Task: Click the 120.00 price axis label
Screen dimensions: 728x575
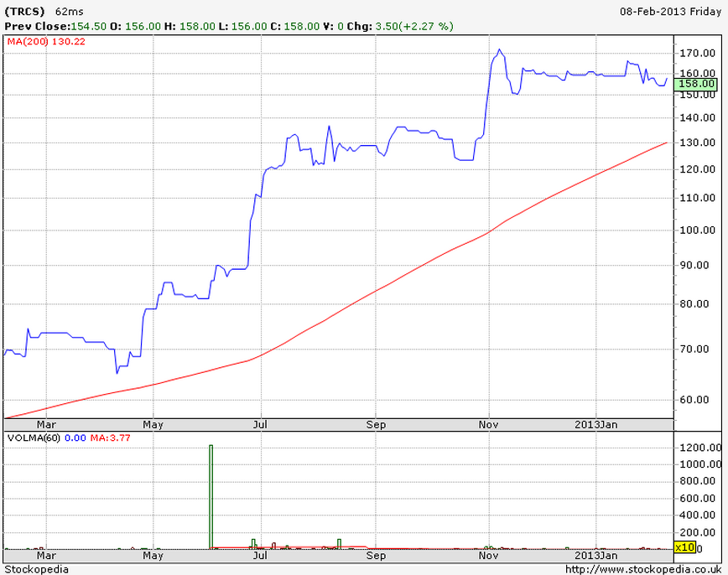Action: pyautogui.click(x=697, y=169)
